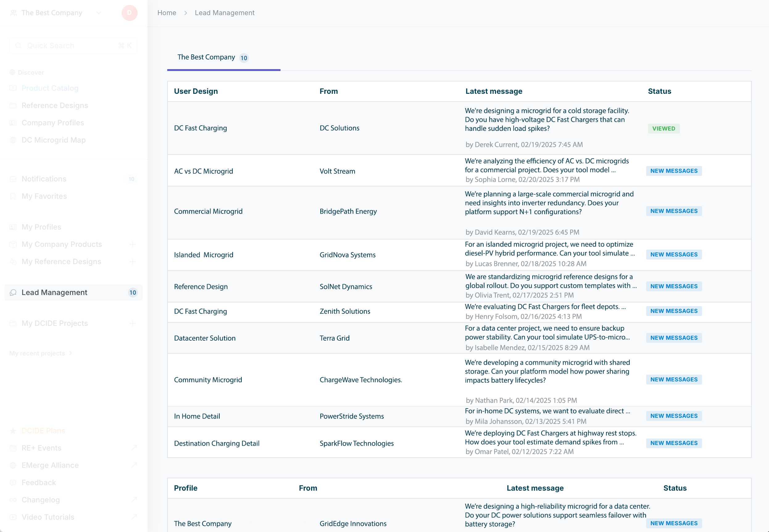Add a new My Reference Designs item
Viewport: 769px width, 532px height.
(133, 262)
